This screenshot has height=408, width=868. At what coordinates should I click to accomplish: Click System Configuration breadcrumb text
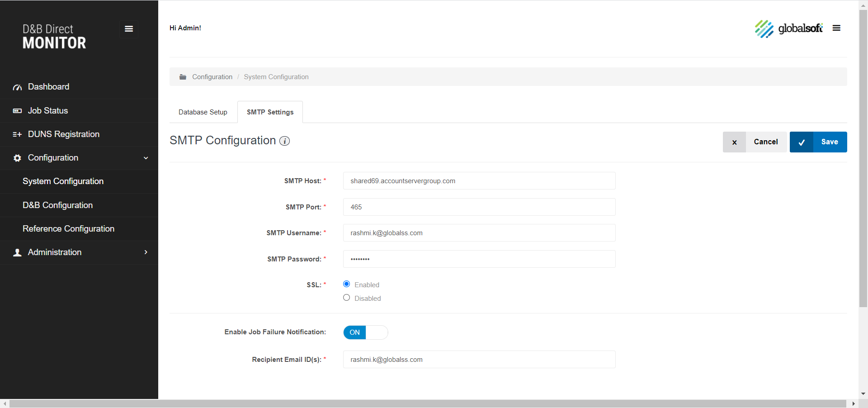point(276,77)
